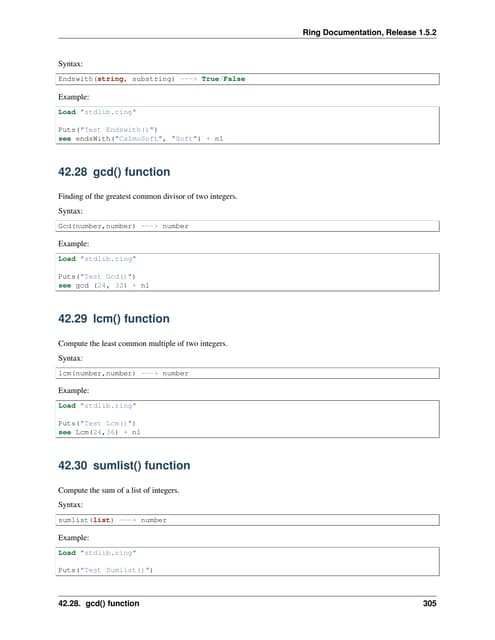Click the lcm(number,number) syntax box
This screenshot has width=495, height=640.
247,373
